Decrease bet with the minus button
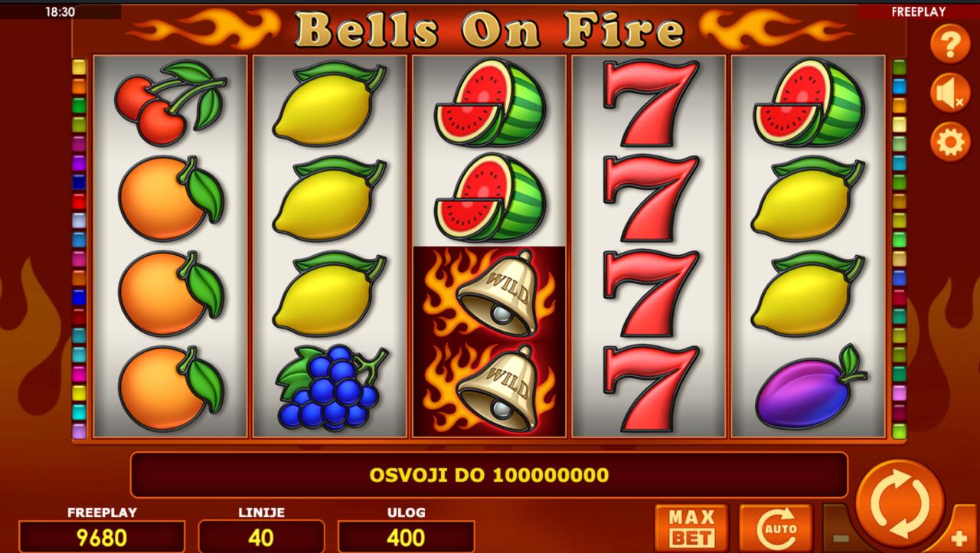This screenshot has height=553, width=980. point(840,538)
